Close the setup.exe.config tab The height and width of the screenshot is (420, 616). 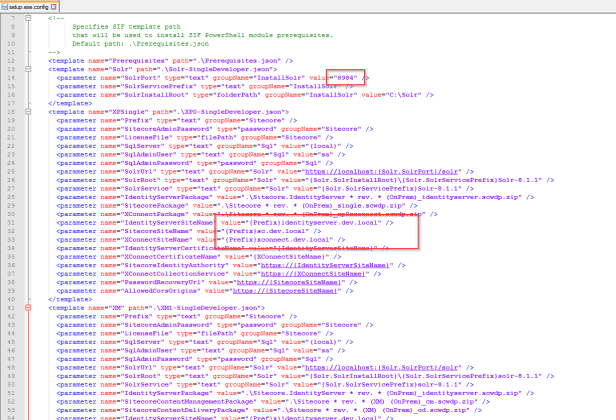(x=53, y=5)
